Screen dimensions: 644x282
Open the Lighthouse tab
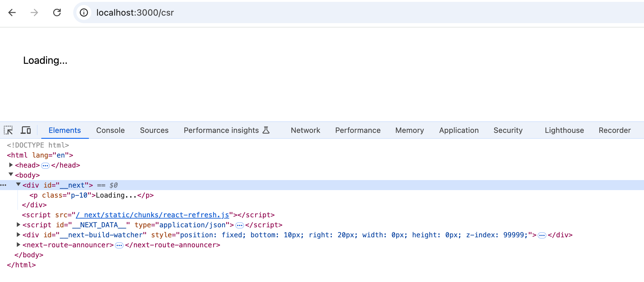tap(564, 130)
